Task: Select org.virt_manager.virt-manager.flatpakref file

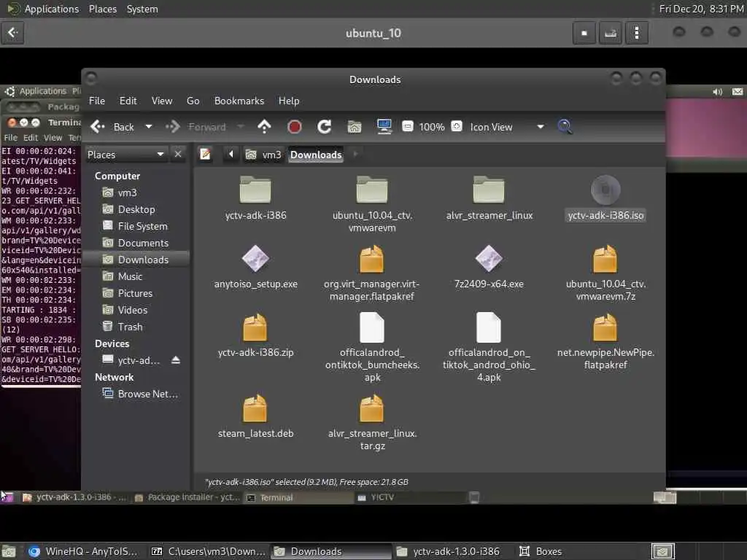Action: 372,258
